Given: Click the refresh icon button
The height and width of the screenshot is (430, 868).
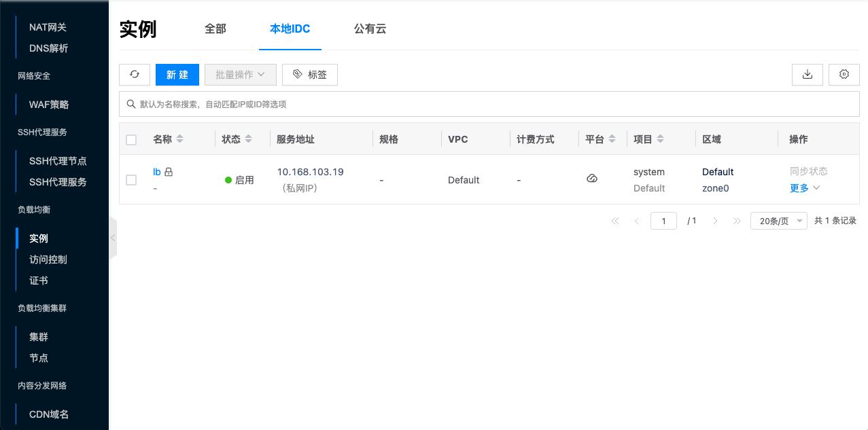Looking at the screenshot, I should [135, 75].
